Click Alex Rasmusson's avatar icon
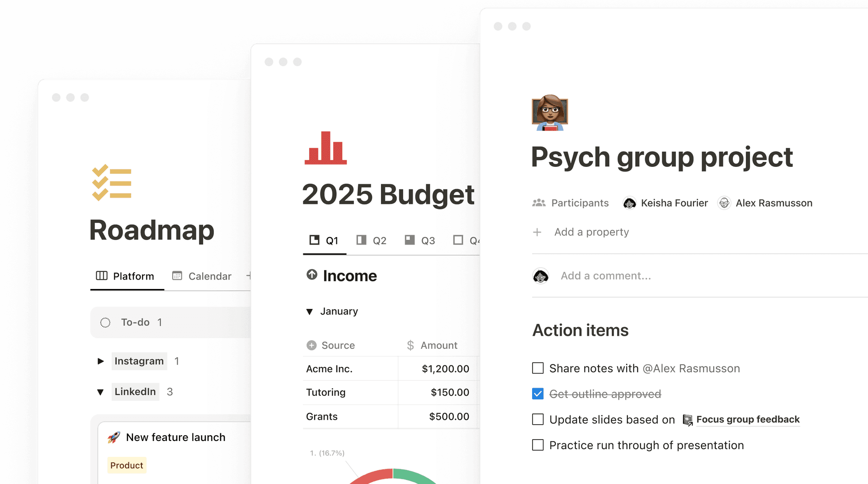 click(x=724, y=203)
